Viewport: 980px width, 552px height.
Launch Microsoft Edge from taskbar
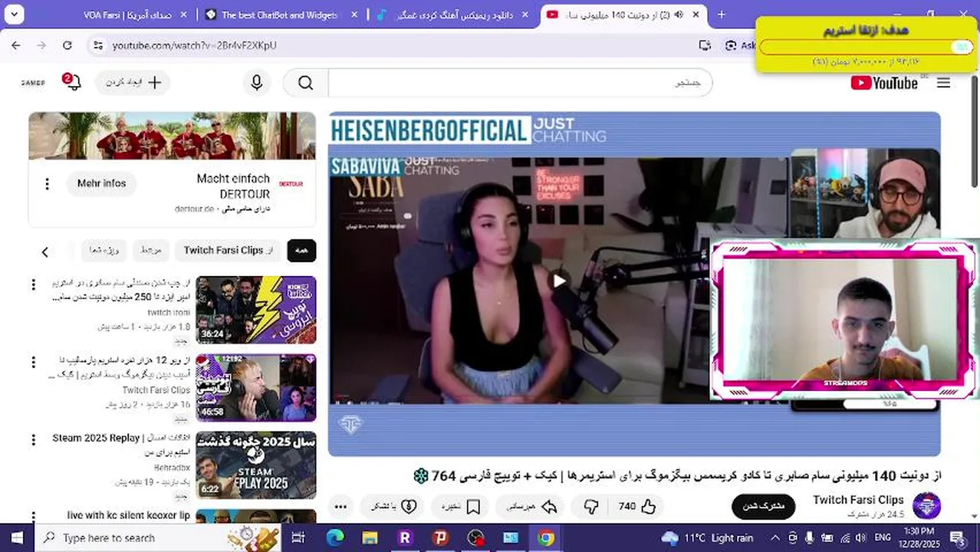334,538
